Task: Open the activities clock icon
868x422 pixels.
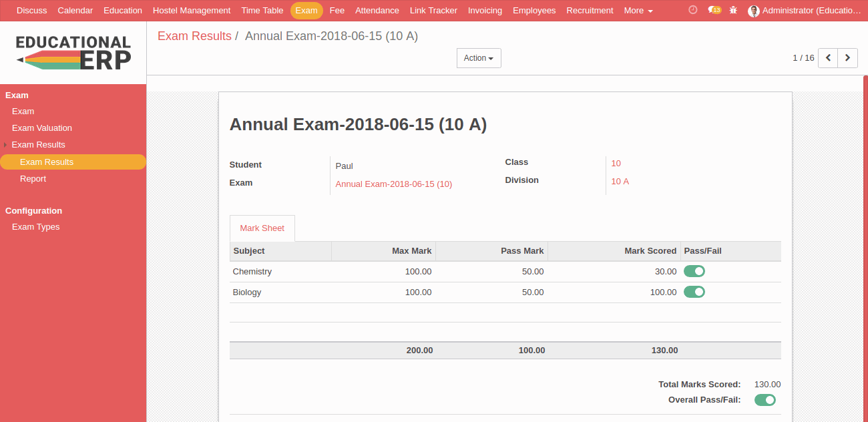Action: tap(692, 10)
